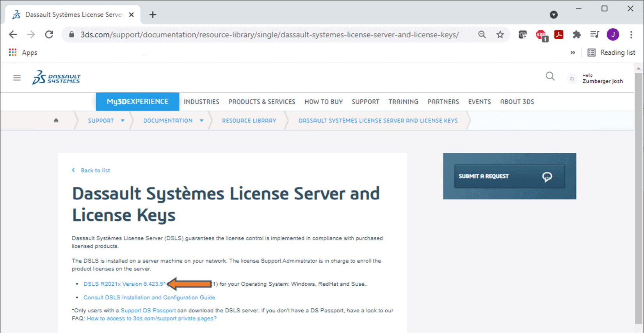The height and width of the screenshot is (333, 644).
Task: Click the address bar URL field
Action: pyautogui.click(x=269, y=34)
